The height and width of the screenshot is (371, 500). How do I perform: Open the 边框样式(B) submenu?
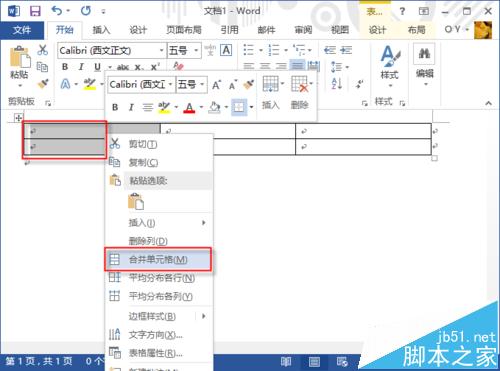pyautogui.click(x=158, y=316)
